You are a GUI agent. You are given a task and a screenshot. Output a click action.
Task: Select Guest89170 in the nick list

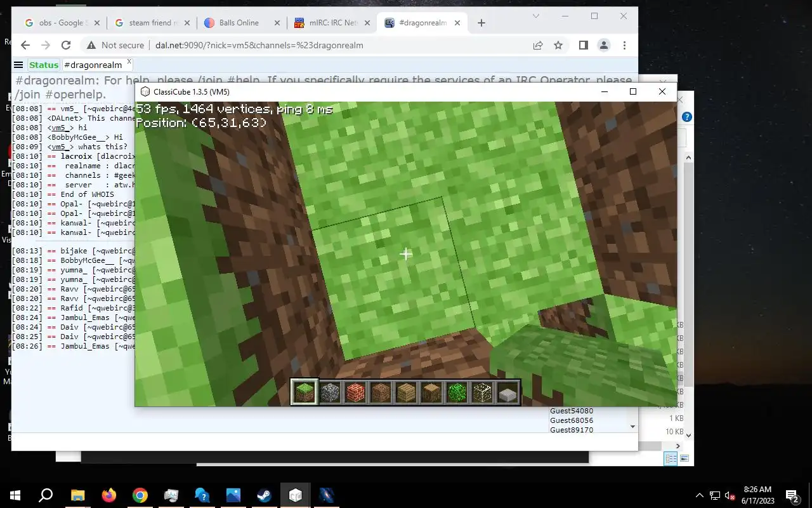(572, 430)
